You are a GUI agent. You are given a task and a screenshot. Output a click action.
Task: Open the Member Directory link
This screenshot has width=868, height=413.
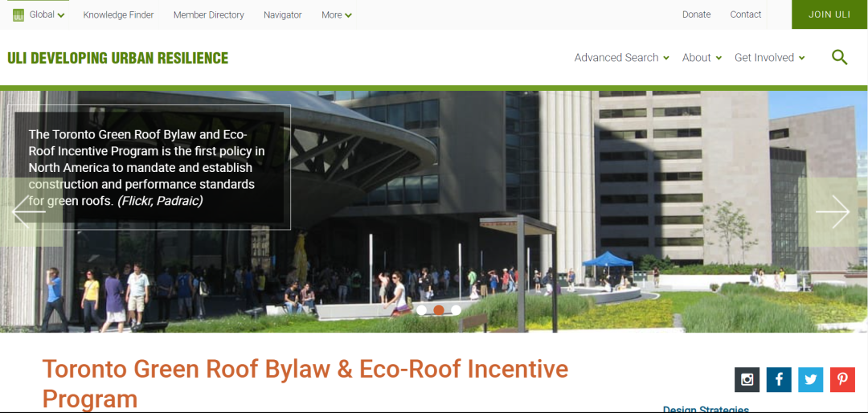[x=209, y=15]
